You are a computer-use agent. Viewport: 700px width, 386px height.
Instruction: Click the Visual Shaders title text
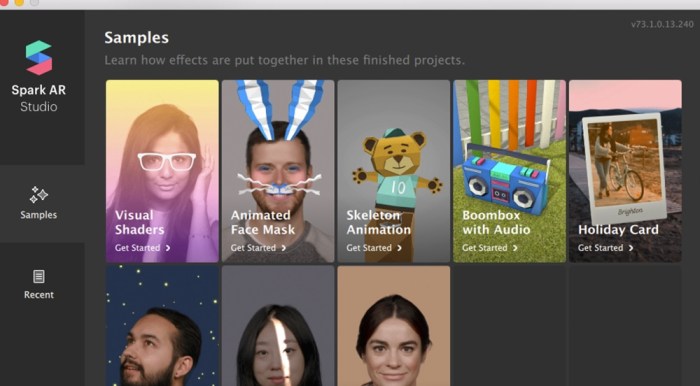tap(140, 222)
